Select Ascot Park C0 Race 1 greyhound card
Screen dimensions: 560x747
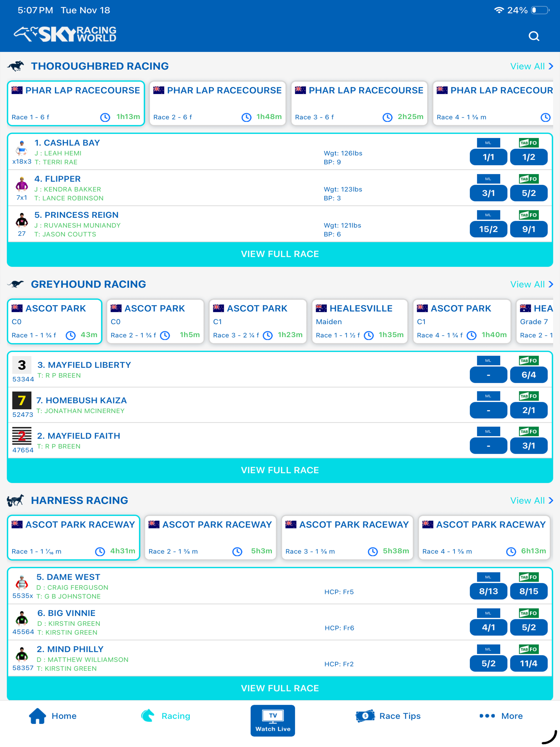point(55,321)
